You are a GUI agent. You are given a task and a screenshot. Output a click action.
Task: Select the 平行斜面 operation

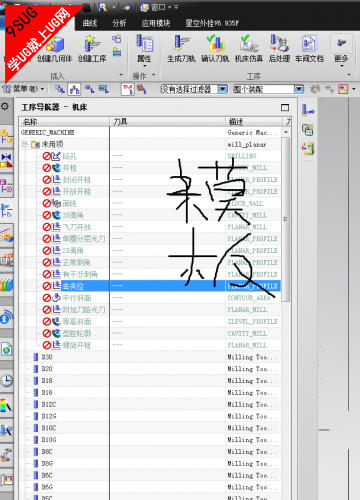coord(77,298)
